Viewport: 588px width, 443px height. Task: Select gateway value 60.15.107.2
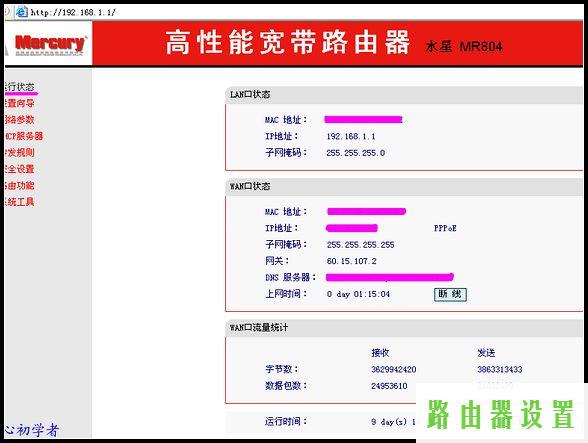351,261
